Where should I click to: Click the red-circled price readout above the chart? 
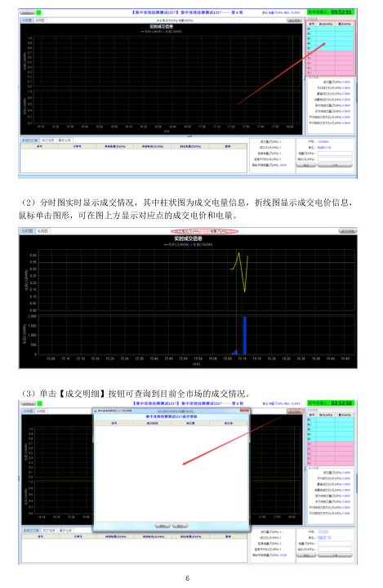click(x=204, y=231)
